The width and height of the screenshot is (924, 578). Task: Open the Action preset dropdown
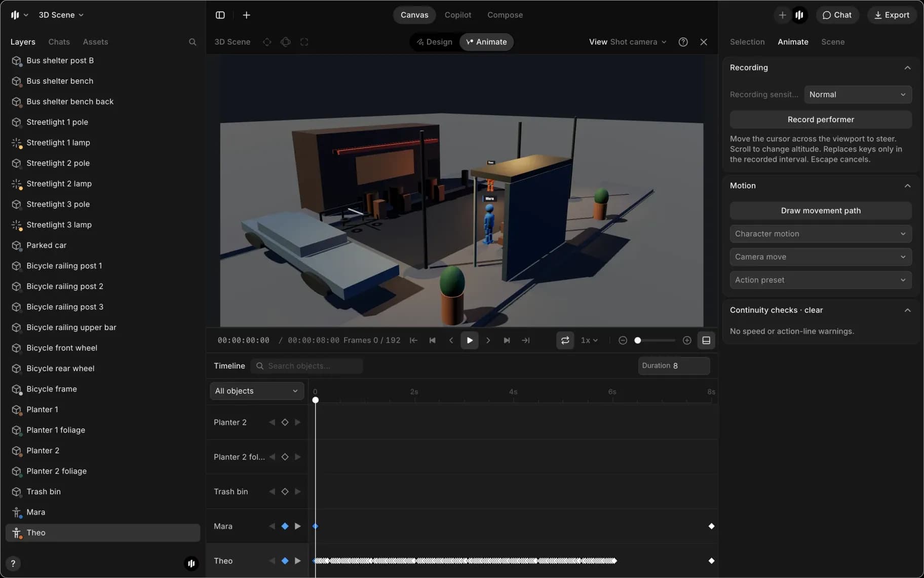(821, 280)
